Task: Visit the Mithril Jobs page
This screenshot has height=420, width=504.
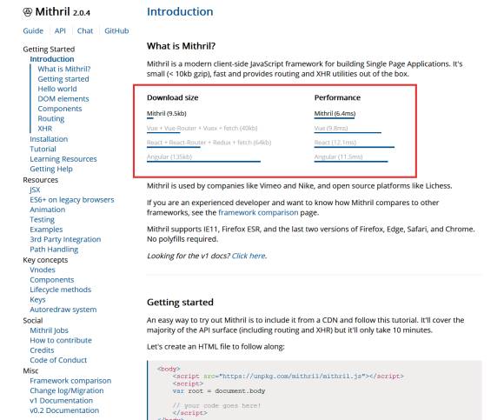Action: coord(49,330)
